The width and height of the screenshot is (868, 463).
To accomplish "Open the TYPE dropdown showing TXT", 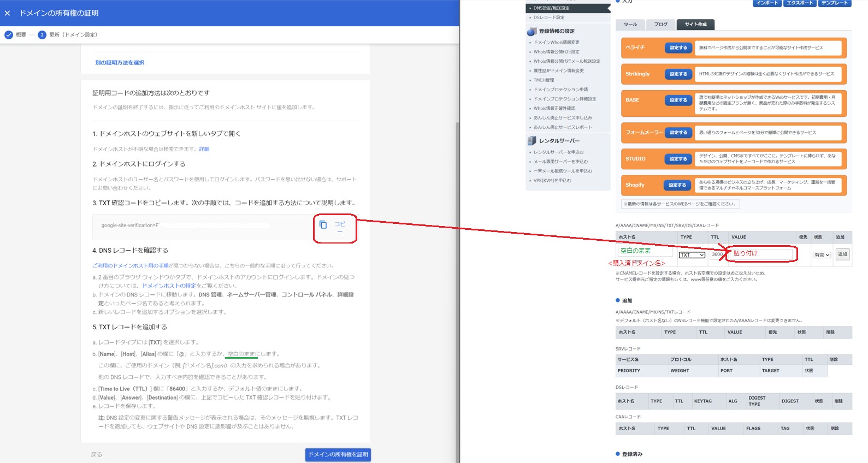I will click(x=692, y=255).
